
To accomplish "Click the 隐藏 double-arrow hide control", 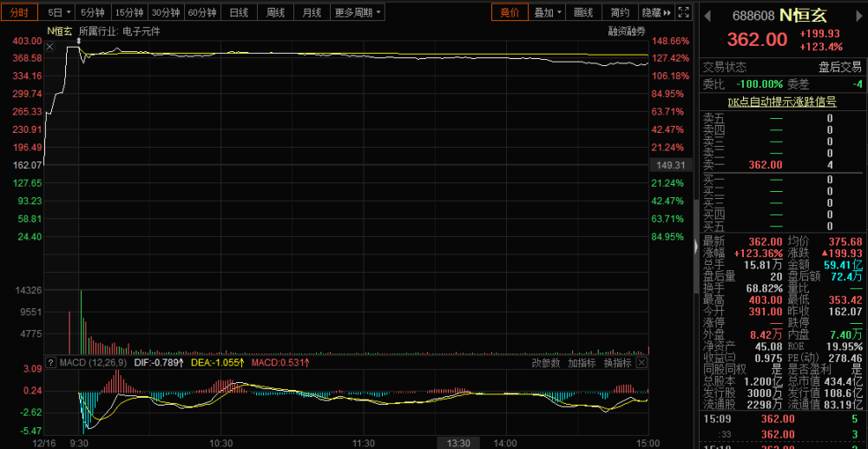I will [657, 12].
